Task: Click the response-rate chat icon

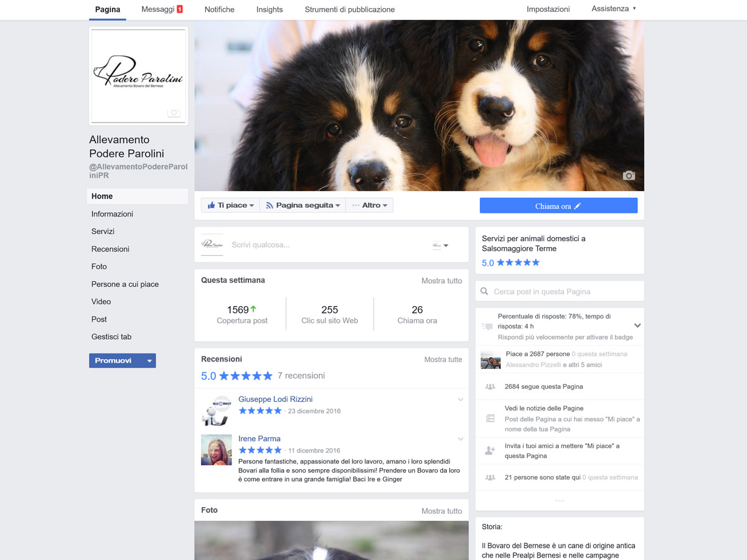Action: click(487, 326)
